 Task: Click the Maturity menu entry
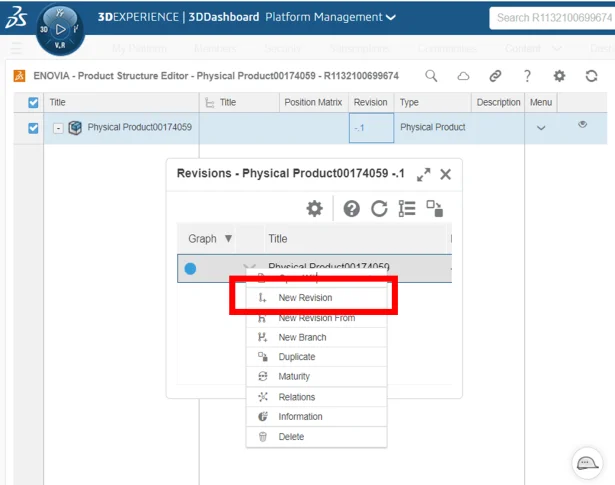click(x=294, y=377)
